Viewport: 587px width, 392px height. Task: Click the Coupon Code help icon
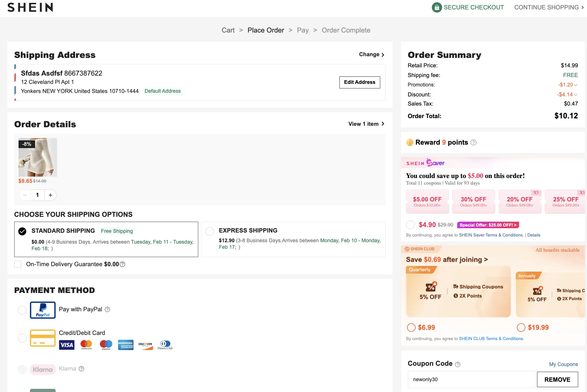tap(458, 364)
